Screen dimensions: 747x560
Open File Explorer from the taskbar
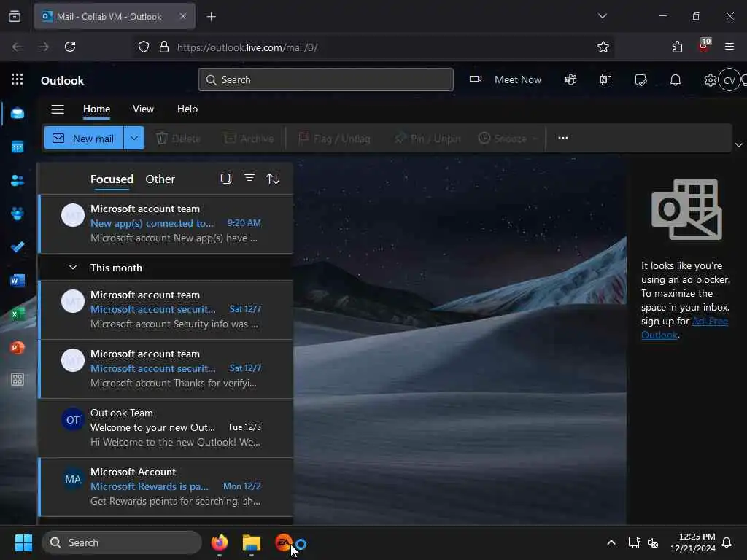[x=252, y=542]
